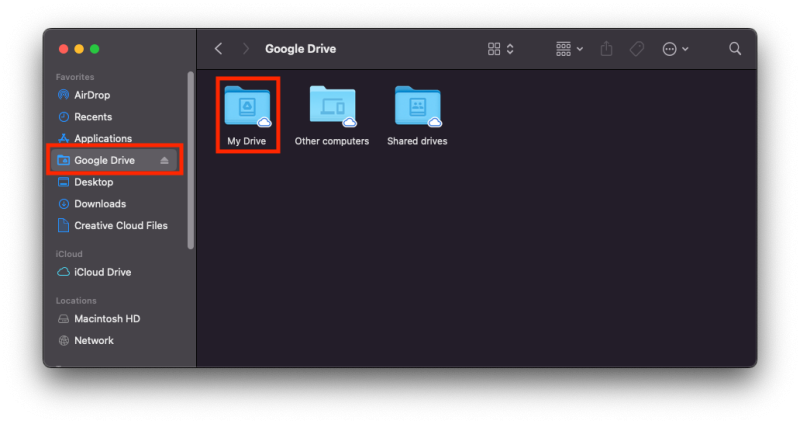800x424 pixels.
Task: Toggle view style stepper arrows
Action: click(510, 49)
